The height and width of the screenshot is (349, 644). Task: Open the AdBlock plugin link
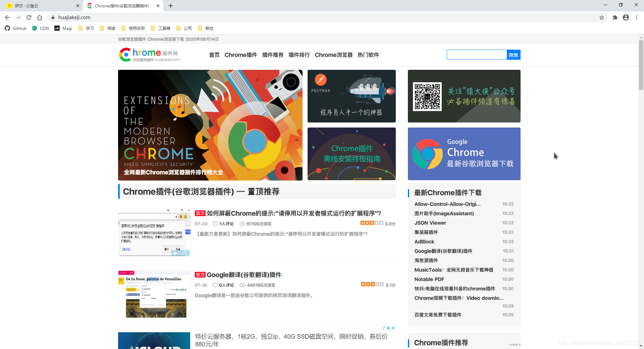click(424, 242)
